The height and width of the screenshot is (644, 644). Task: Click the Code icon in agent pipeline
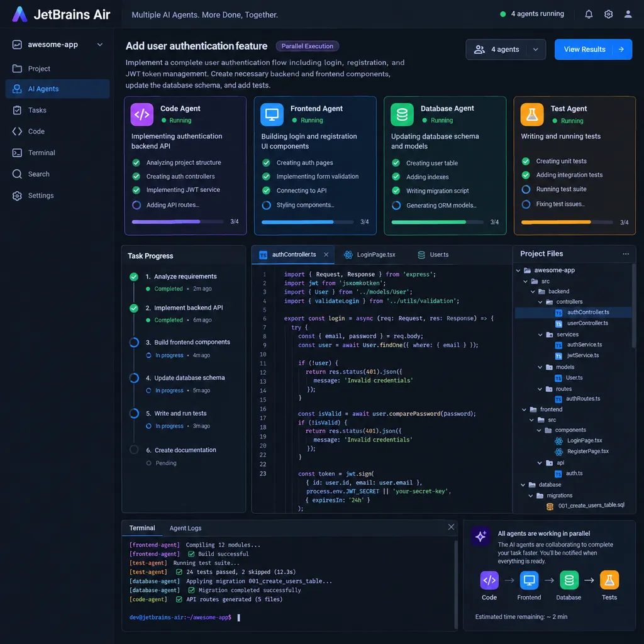[489, 580]
